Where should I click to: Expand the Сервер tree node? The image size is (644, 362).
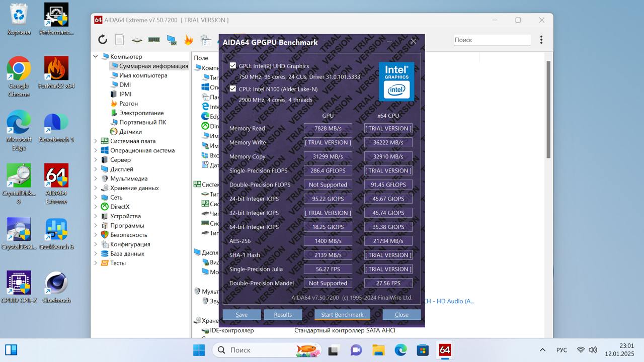pos(96,160)
